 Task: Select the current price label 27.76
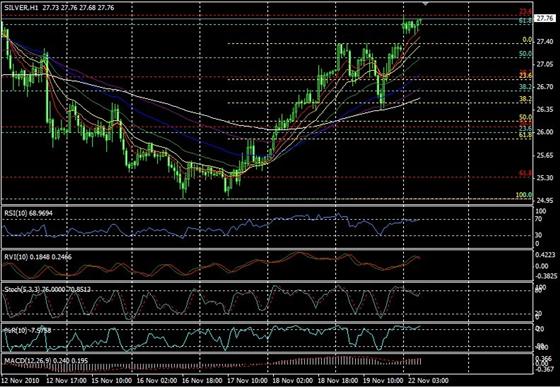pyautogui.click(x=546, y=19)
